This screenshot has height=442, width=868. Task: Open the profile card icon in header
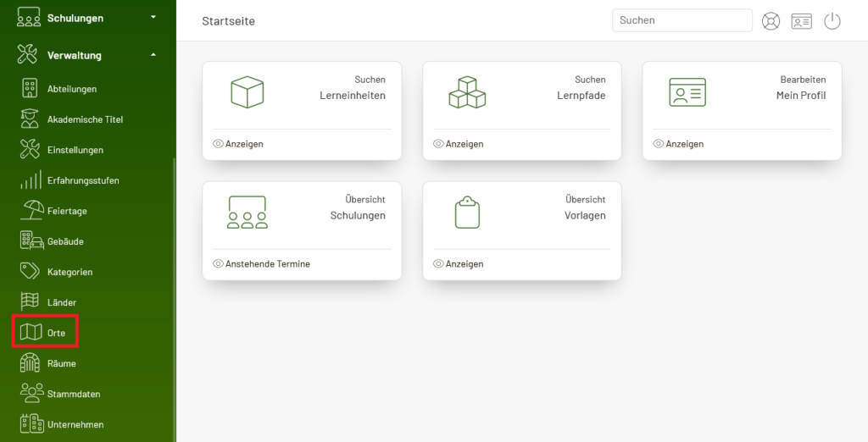tap(801, 21)
